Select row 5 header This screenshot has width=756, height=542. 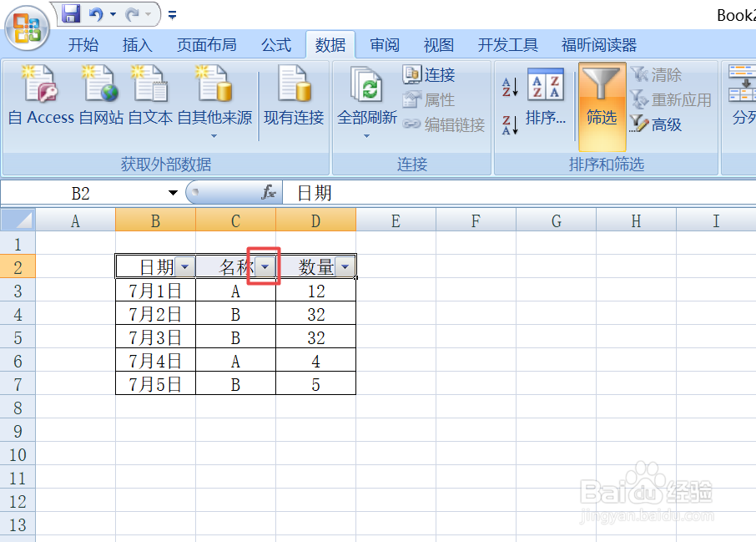18,337
